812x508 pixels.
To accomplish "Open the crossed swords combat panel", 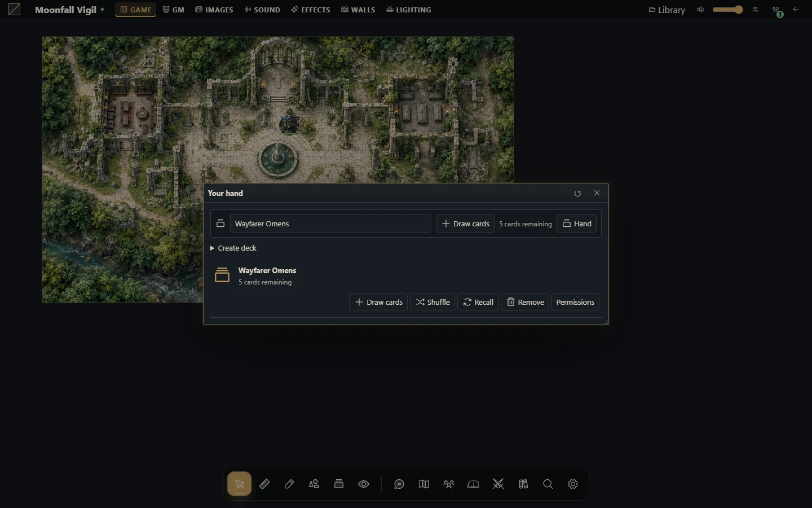I will tap(498, 484).
